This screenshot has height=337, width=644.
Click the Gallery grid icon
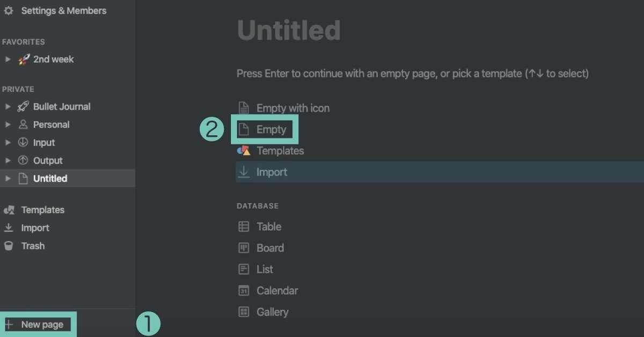tap(244, 312)
